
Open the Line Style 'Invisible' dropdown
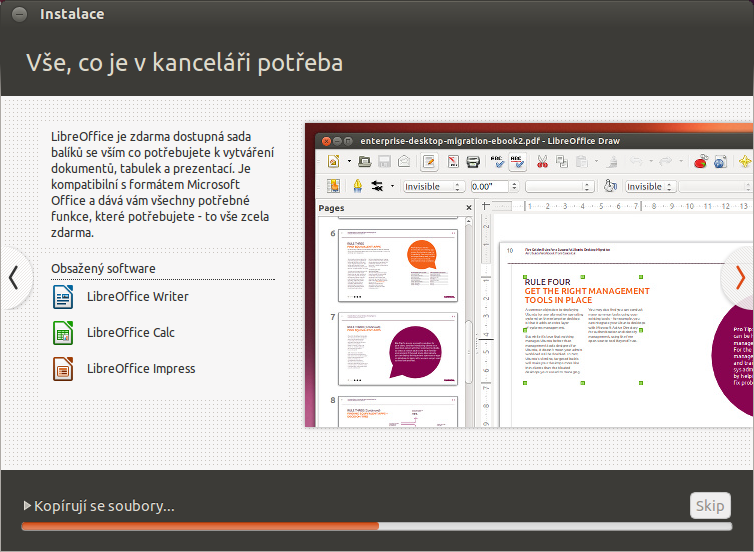pos(434,187)
